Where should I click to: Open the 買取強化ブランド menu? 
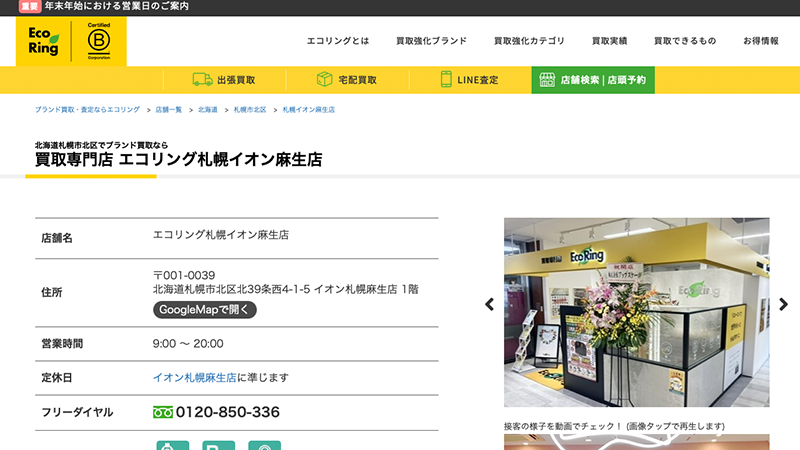click(x=431, y=41)
